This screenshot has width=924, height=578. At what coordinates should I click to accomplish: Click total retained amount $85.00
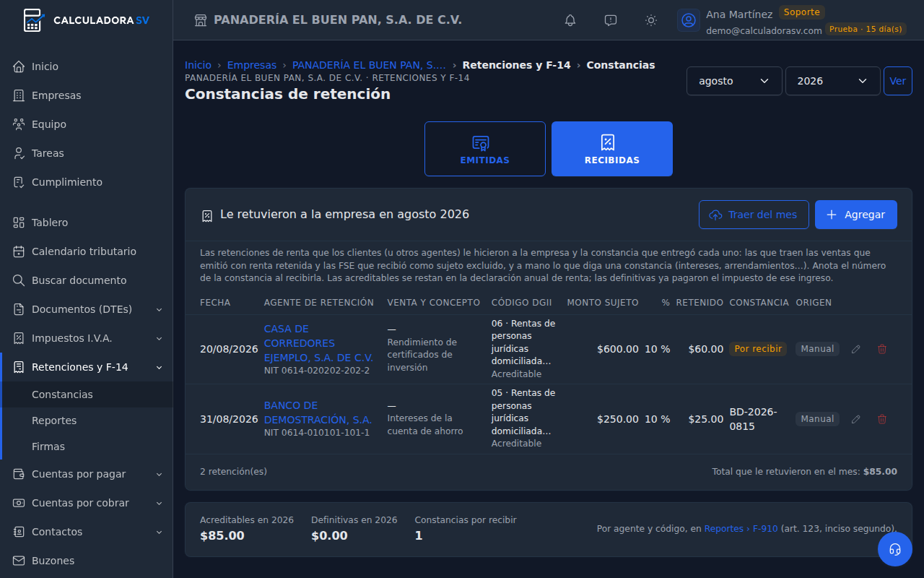tap(880, 472)
